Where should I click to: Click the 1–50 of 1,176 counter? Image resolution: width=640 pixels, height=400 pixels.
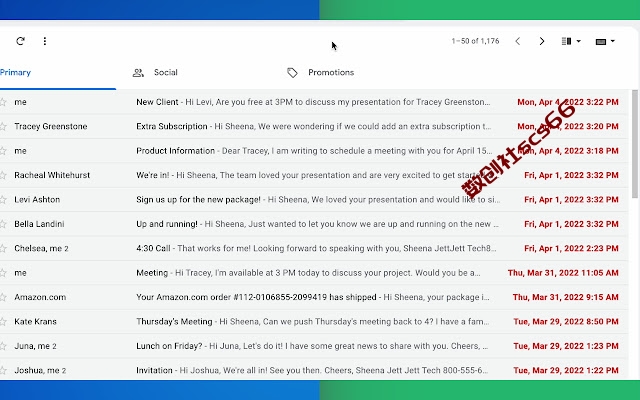(475, 41)
